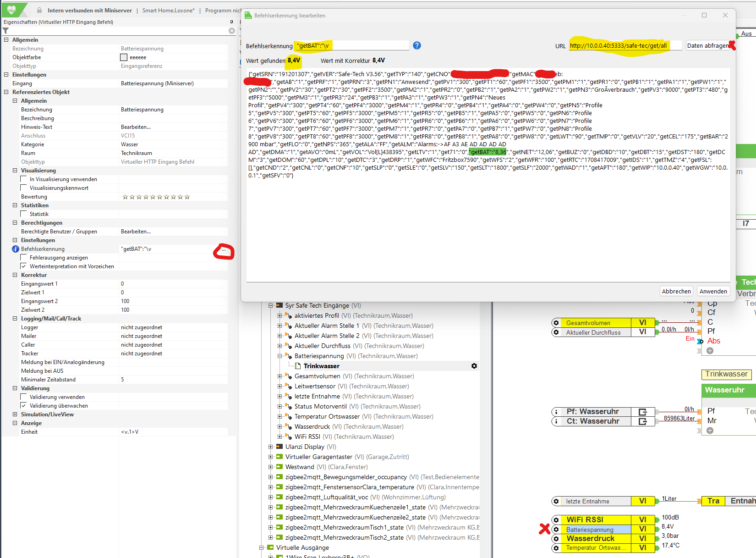
Task: Collapse the Referenziertes Objekt section
Action: 6,92
